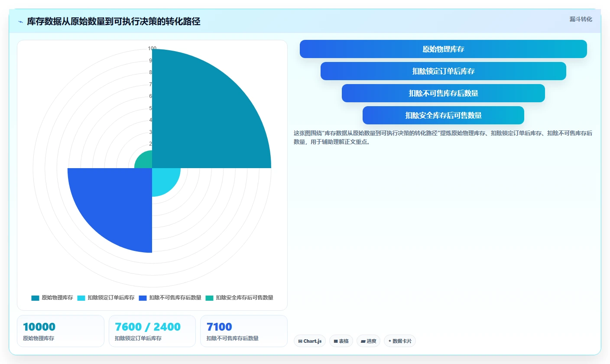Viewport: 610px width, 364px height.
Task: Click the lightning icon beside the title
Action: pyautogui.click(x=20, y=22)
